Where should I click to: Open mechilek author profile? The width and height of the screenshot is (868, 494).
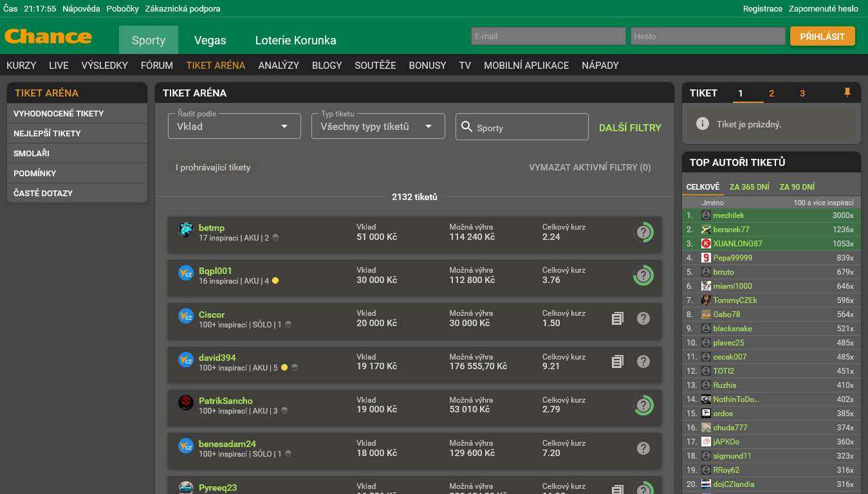coord(728,215)
